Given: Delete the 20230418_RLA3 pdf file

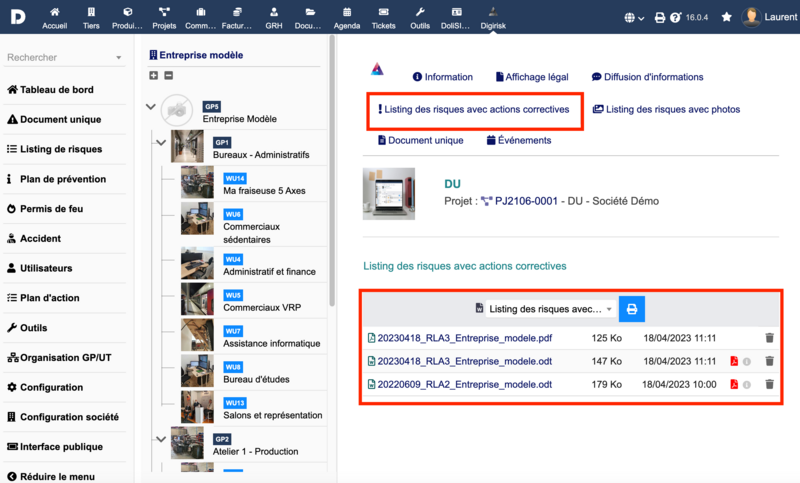Looking at the screenshot, I should [769, 338].
